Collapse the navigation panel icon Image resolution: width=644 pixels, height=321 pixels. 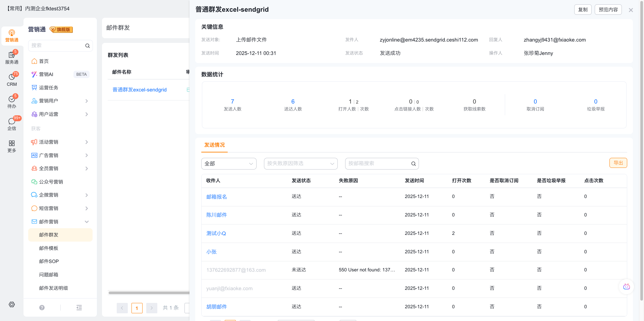click(79, 307)
